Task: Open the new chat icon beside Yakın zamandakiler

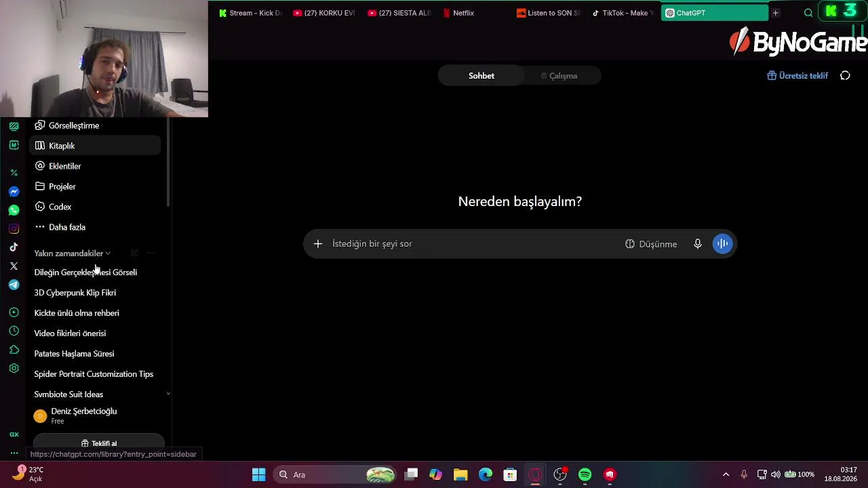Action: [x=134, y=253]
